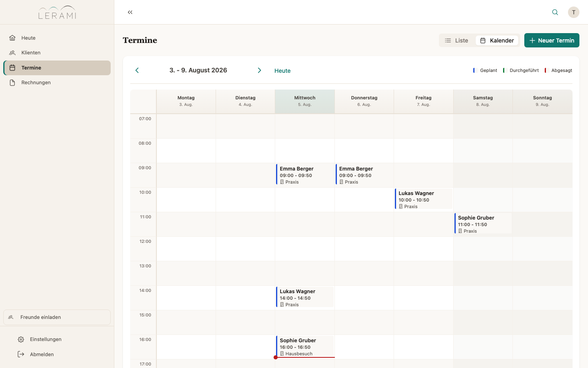Go to previous week with left chevron
588x368 pixels.
[x=137, y=70]
